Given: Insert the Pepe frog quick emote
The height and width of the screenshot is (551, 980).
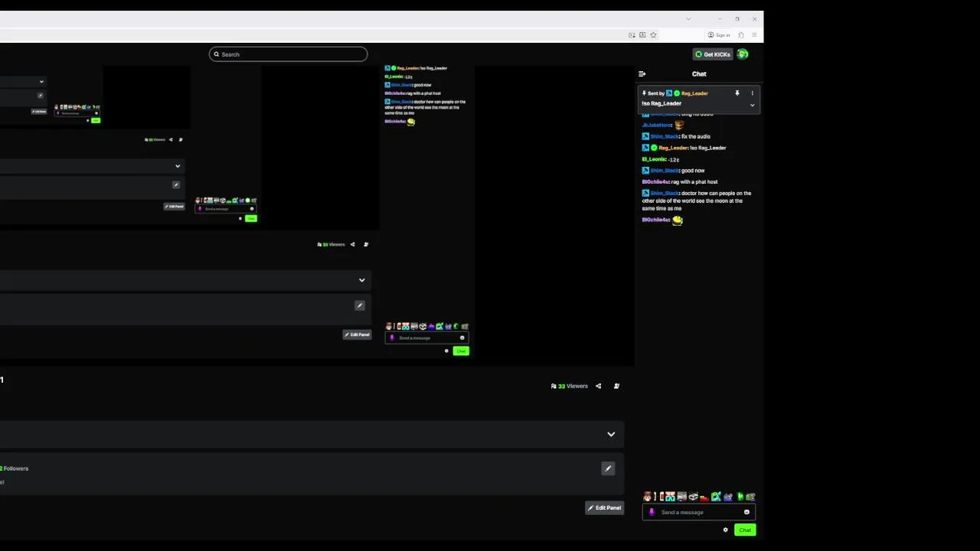Looking at the screenshot, I should 750,497.
